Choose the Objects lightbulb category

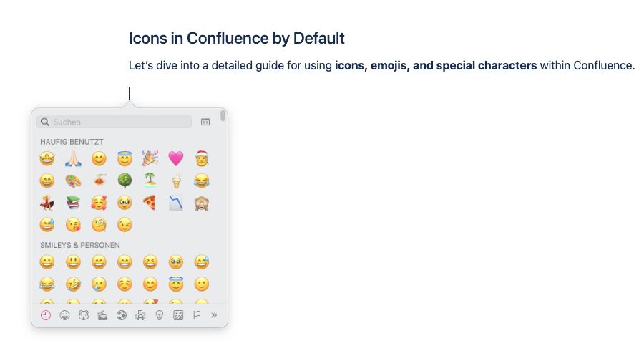click(160, 315)
